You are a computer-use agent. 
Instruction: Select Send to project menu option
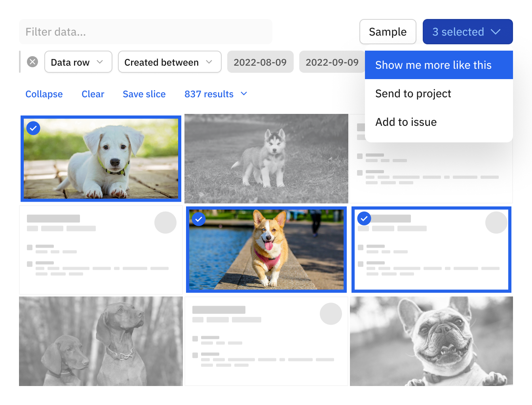(x=413, y=94)
